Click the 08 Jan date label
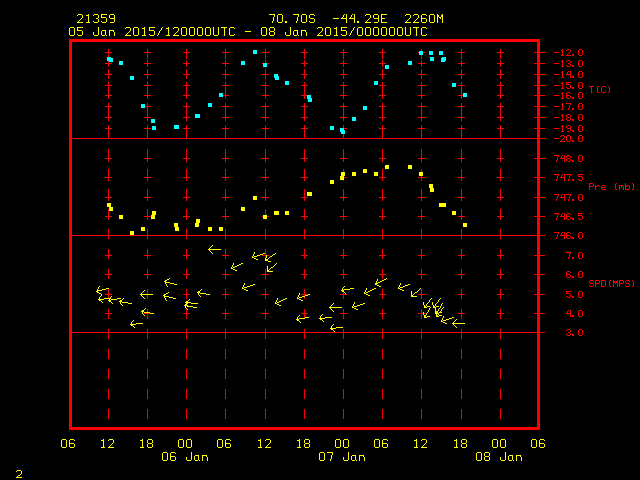Screen dimensions: 640x480 coord(497,457)
